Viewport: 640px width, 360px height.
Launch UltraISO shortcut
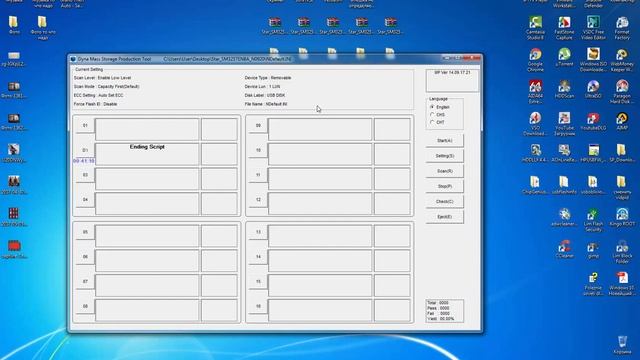(593, 89)
